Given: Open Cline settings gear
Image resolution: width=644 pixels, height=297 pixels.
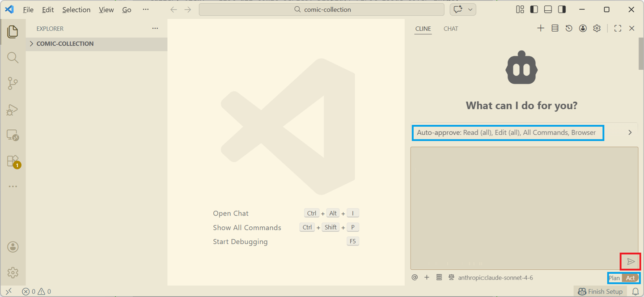Looking at the screenshot, I should click(x=597, y=28).
